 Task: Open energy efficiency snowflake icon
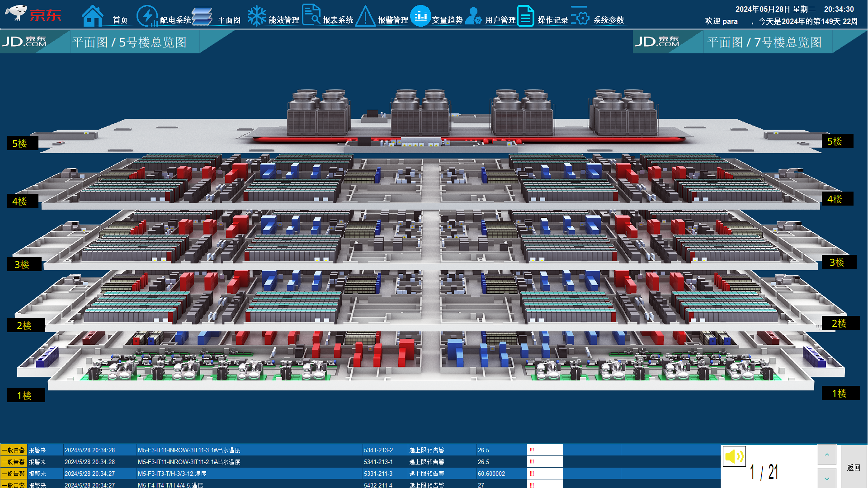256,16
